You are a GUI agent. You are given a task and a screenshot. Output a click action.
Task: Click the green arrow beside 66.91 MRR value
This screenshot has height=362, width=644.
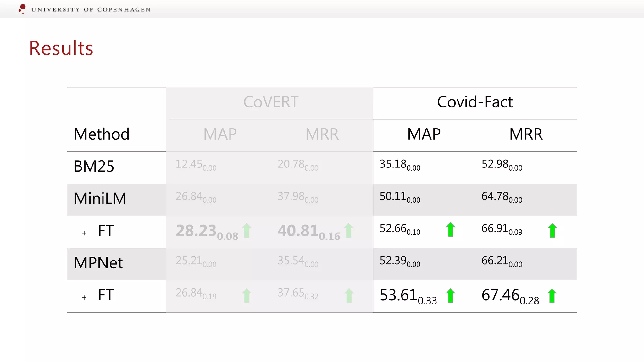tap(552, 230)
